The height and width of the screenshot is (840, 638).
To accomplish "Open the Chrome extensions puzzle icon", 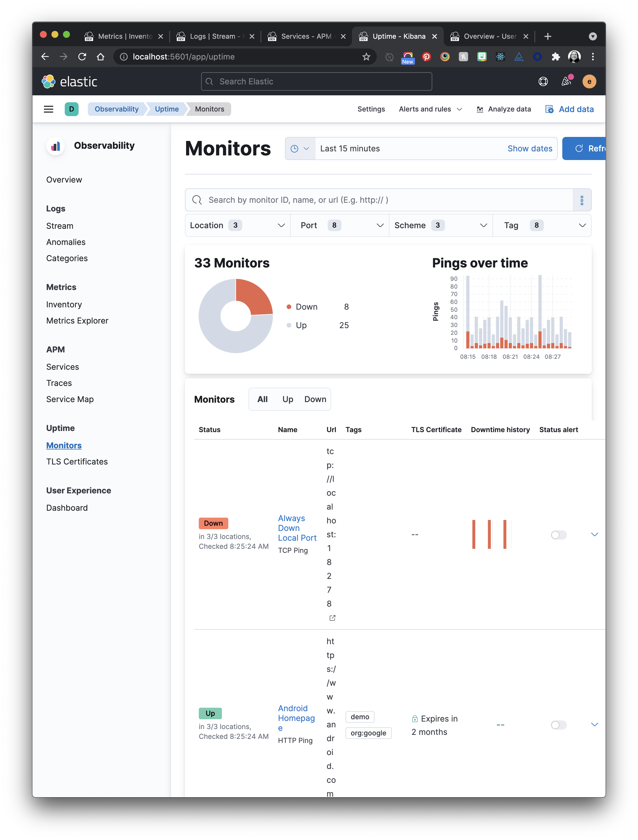I will [556, 57].
